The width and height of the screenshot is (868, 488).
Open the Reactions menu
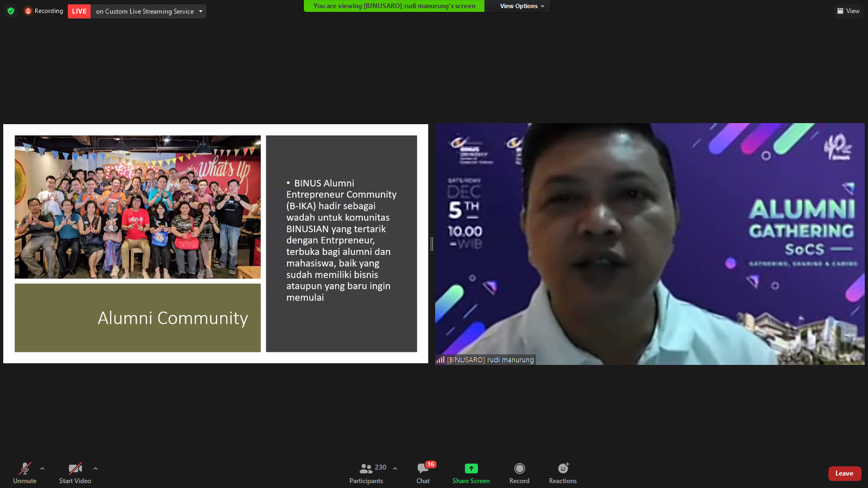563,473
